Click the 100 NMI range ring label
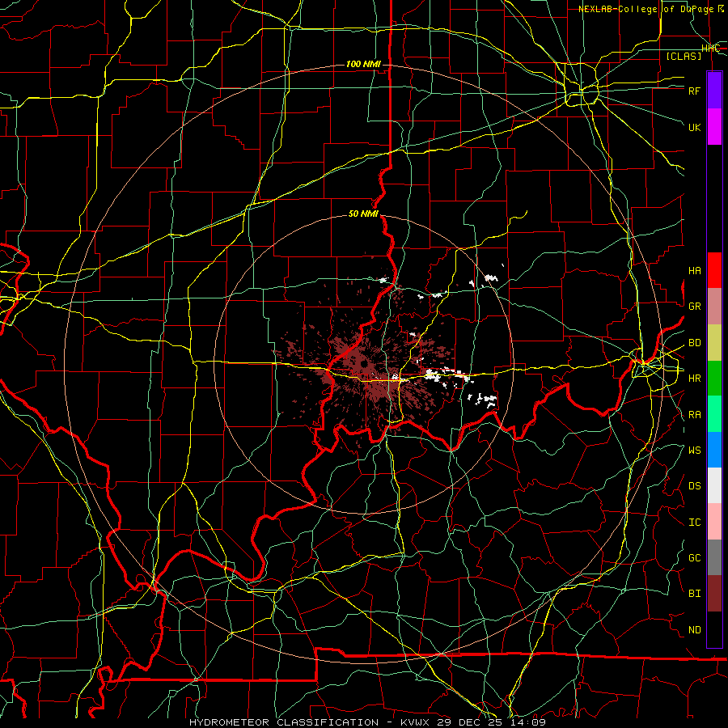The height and width of the screenshot is (728, 728). (363, 64)
